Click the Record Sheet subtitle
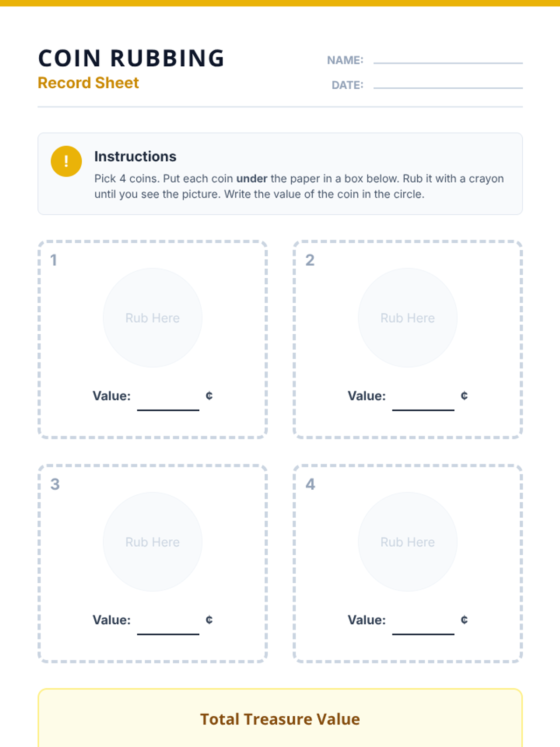This screenshot has width=560, height=747. [88, 83]
